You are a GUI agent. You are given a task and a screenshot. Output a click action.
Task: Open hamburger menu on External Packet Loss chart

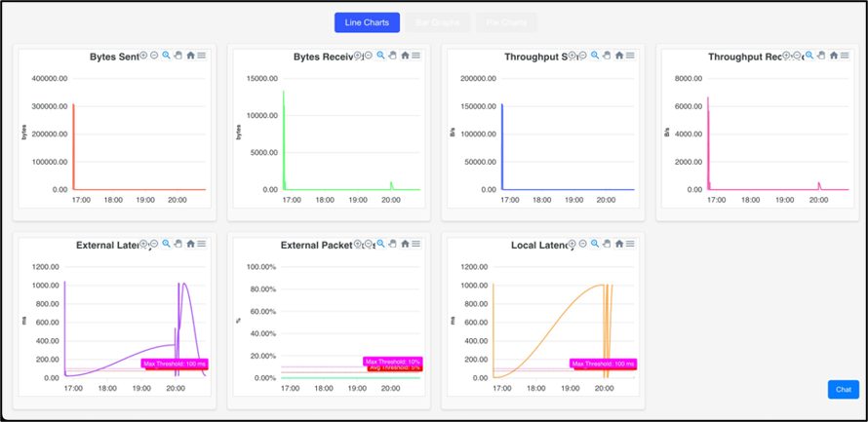(415, 244)
